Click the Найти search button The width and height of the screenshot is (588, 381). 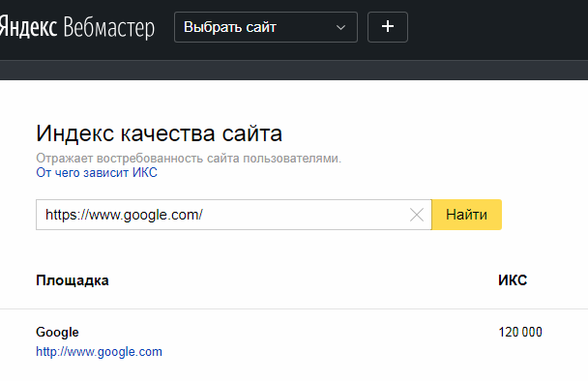(x=466, y=215)
